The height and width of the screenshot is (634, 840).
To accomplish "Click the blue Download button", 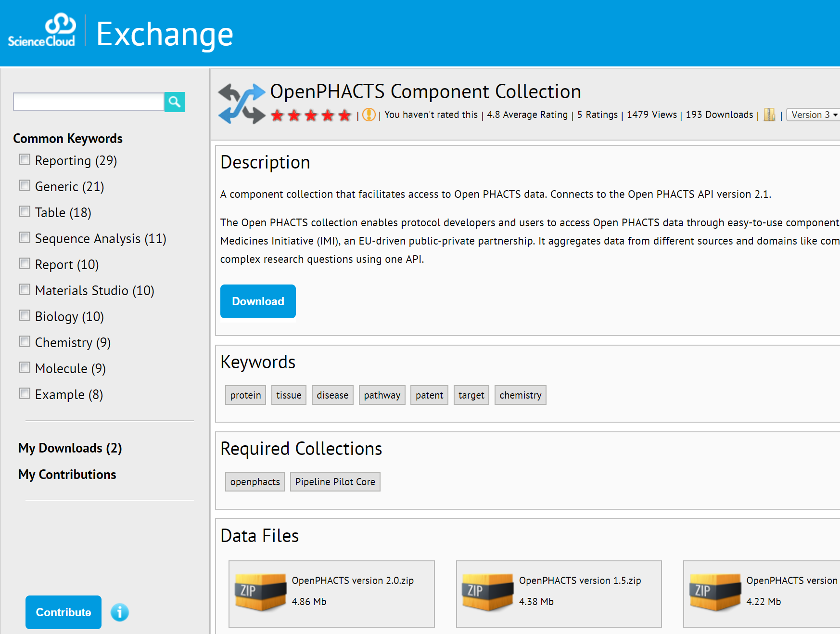I will [258, 301].
